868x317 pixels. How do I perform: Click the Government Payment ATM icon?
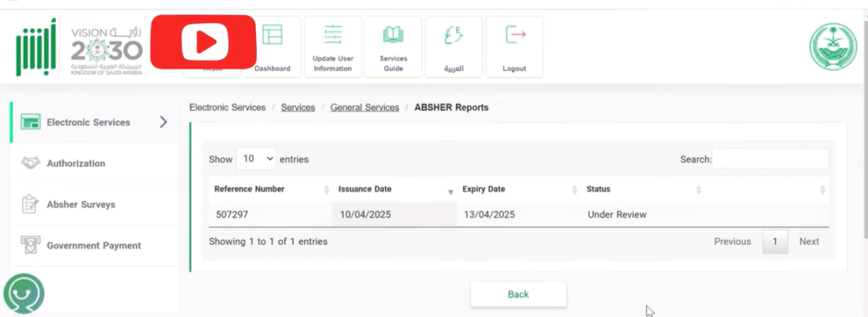tap(30, 244)
